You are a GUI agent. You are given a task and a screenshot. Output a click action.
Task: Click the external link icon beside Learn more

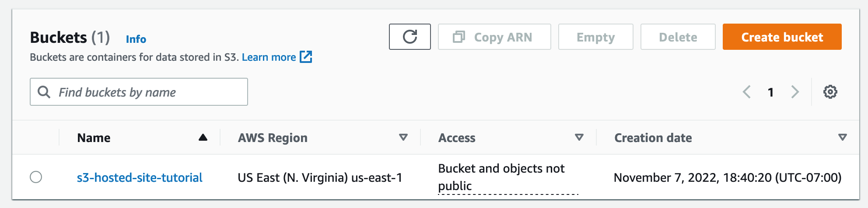pos(306,57)
